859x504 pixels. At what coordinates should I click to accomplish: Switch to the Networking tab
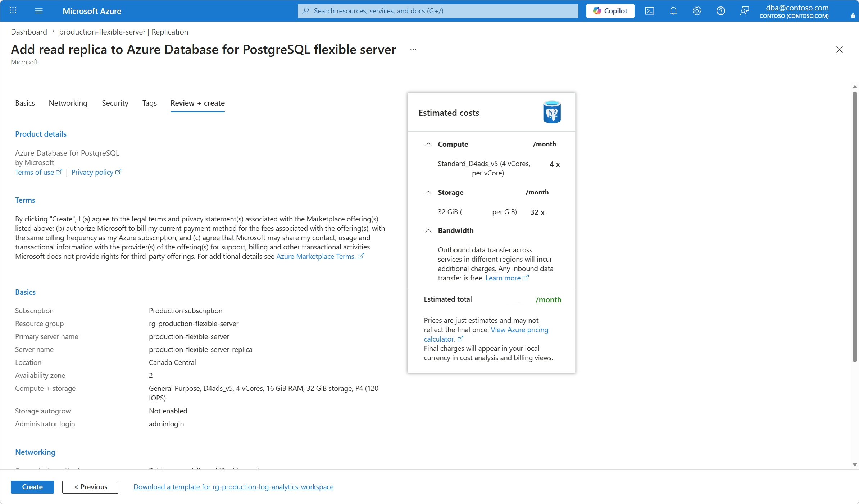(68, 103)
